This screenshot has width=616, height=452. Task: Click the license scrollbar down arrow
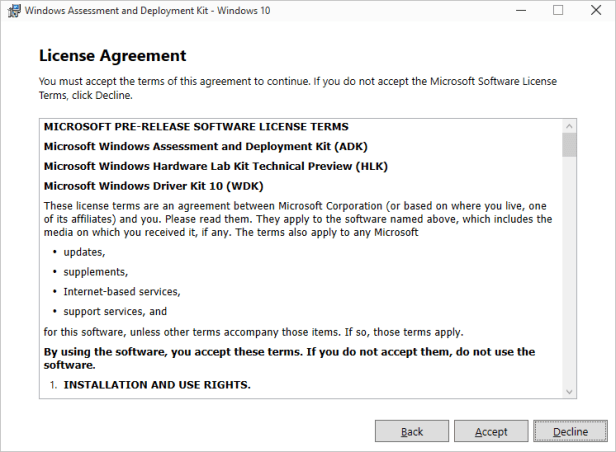[x=569, y=391]
